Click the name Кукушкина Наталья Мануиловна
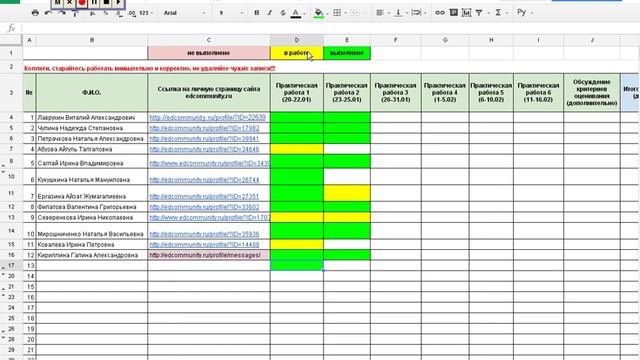This screenshot has width=640, height=360. point(84,180)
